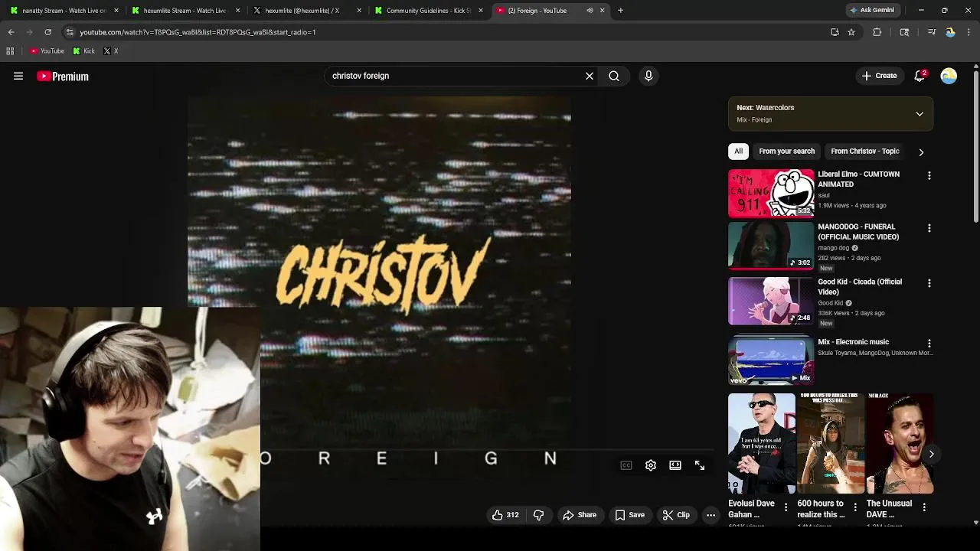980x551 pixels.
Task: Open the YouTube bookmark
Action: coord(47,51)
